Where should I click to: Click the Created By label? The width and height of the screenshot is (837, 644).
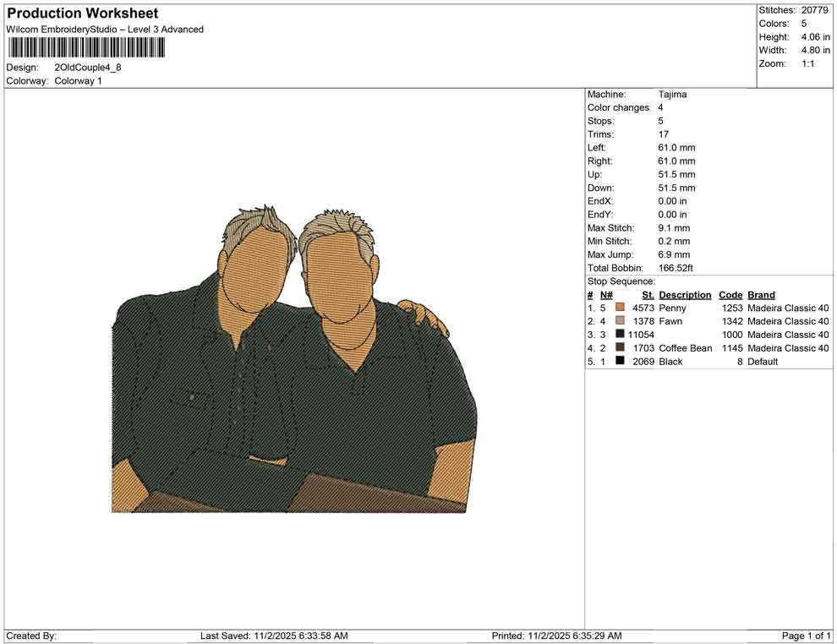pyautogui.click(x=31, y=636)
